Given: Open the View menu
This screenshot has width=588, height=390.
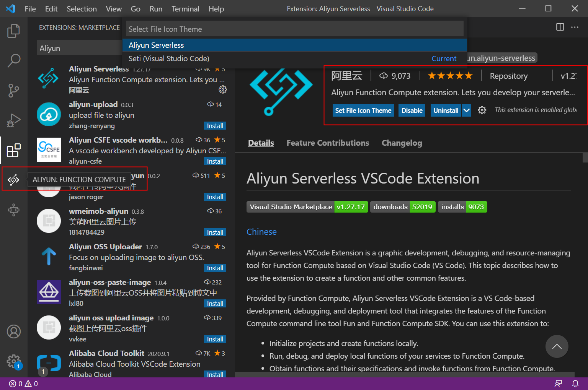Looking at the screenshot, I should (114, 8).
